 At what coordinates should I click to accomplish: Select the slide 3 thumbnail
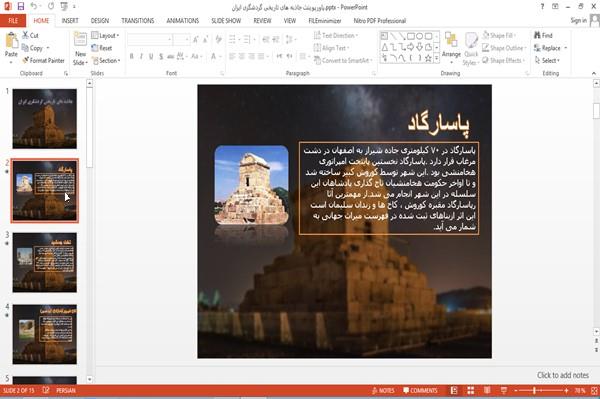44,262
